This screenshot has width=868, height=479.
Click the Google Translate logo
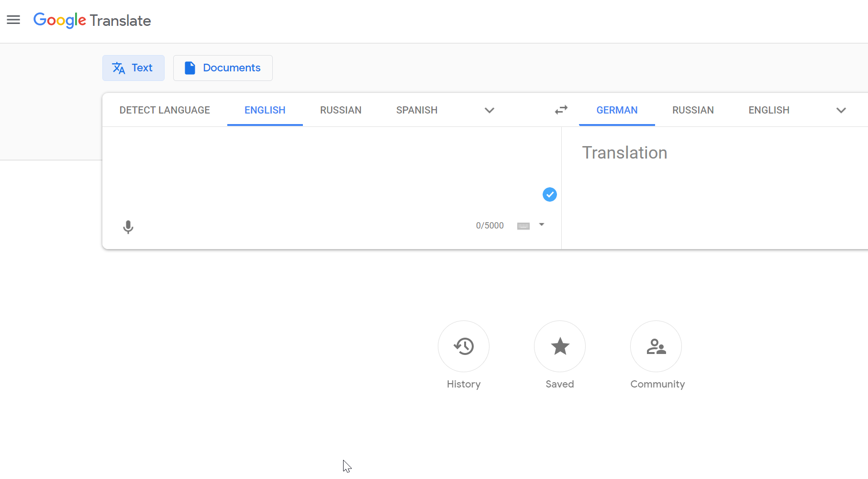(x=92, y=21)
